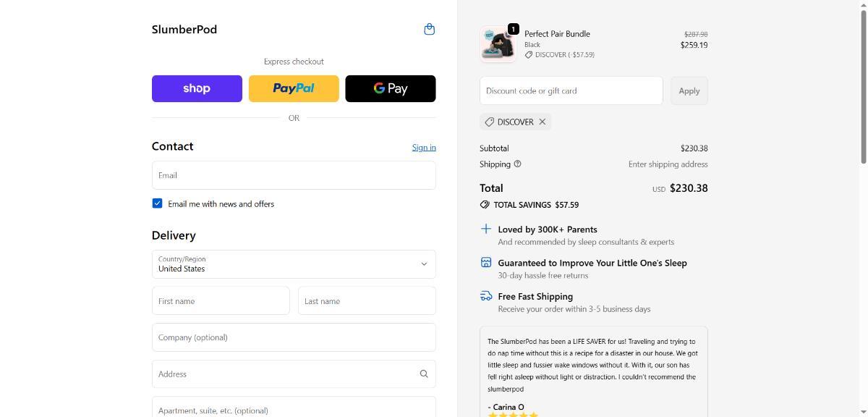Click the Discount code or gift card field

[571, 90]
